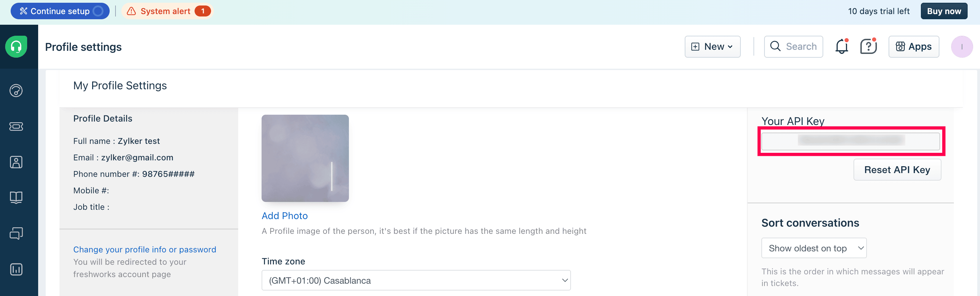
Task: Open the Contacts sidebar icon
Action: [x=16, y=162]
